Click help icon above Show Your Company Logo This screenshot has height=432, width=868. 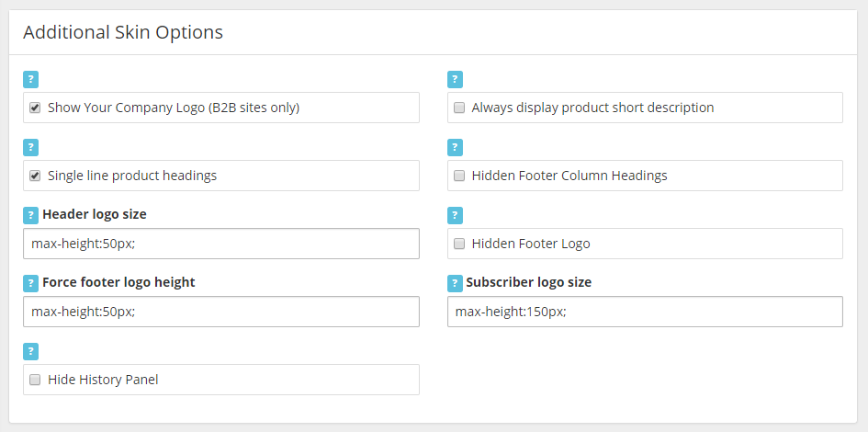click(x=31, y=80)
